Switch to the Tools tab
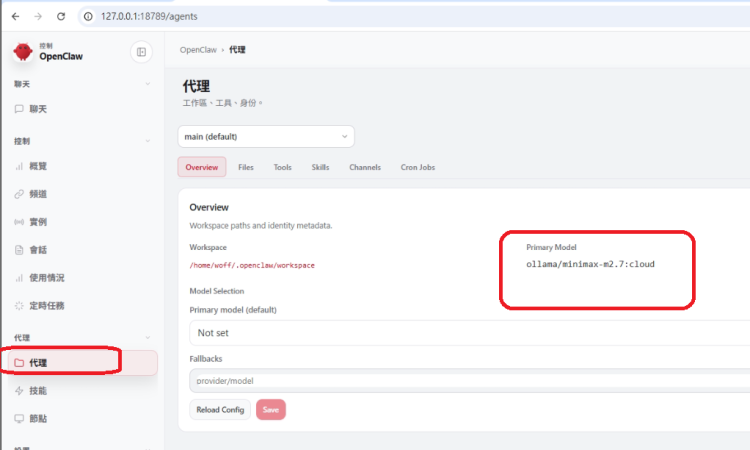The width and height of the screenshot is (750, 450). 282,167
